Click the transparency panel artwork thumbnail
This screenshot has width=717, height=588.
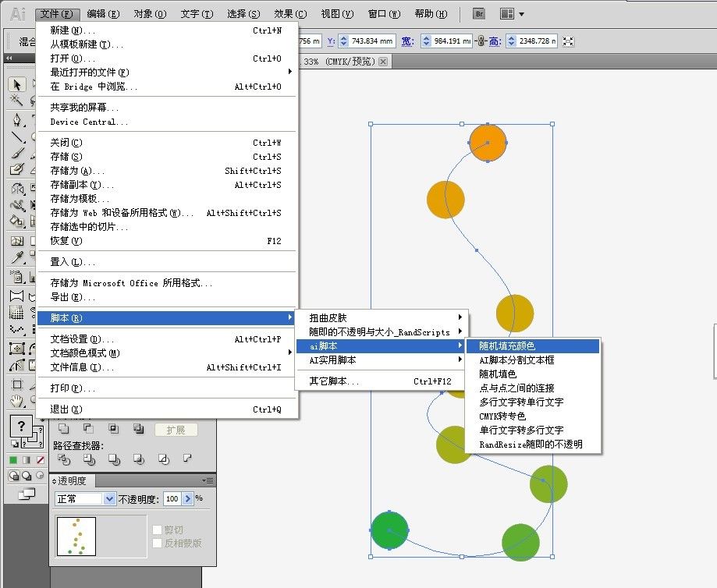click(76, 536)
